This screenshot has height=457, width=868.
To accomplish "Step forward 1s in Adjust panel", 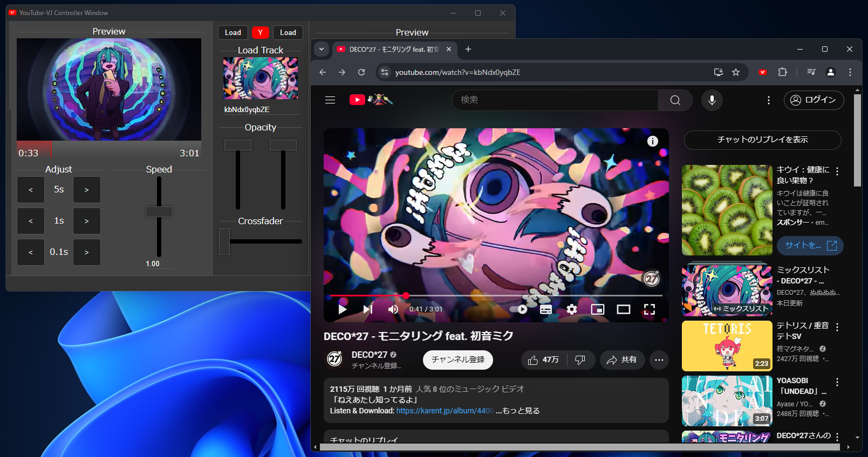I will point(87,221).
